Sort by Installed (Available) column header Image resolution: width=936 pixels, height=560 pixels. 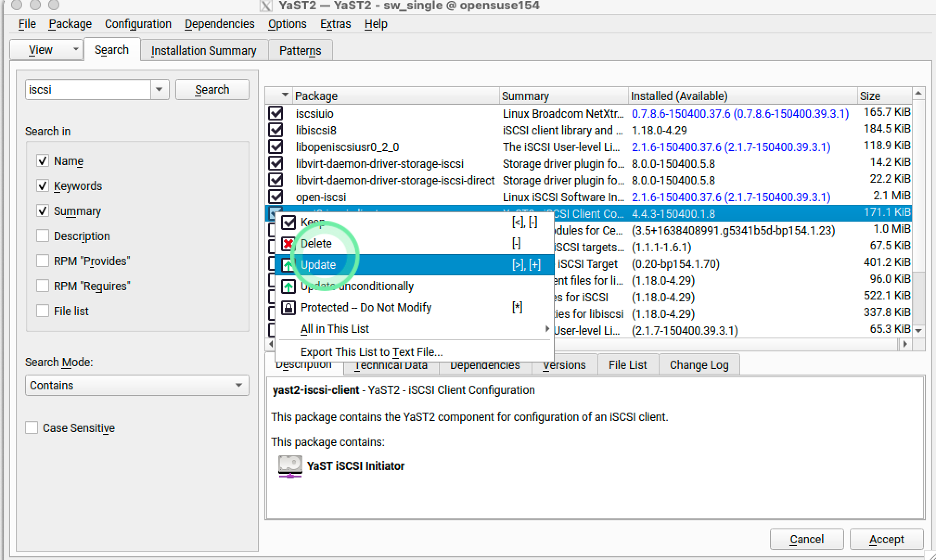coord(743,96)
